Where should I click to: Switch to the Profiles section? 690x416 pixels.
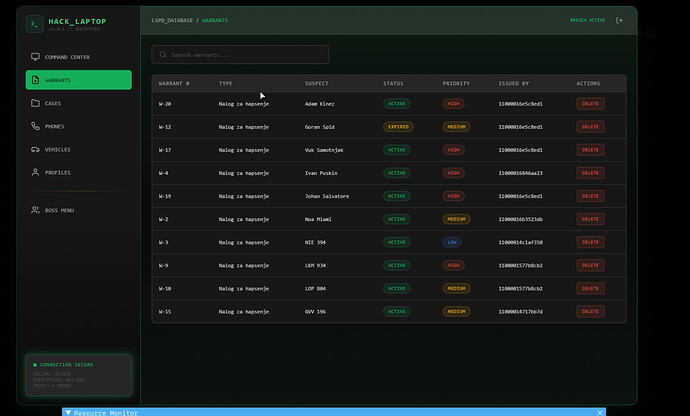point(78,172)
